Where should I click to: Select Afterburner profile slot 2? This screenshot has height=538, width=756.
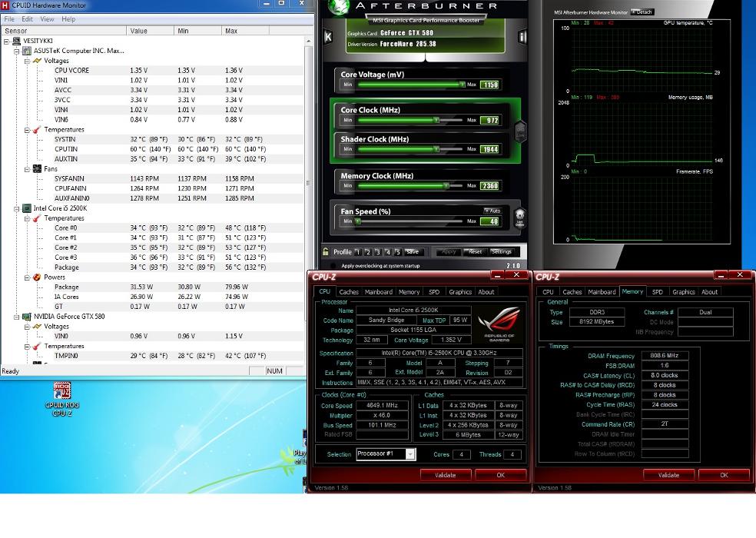[x=368, y=252]
